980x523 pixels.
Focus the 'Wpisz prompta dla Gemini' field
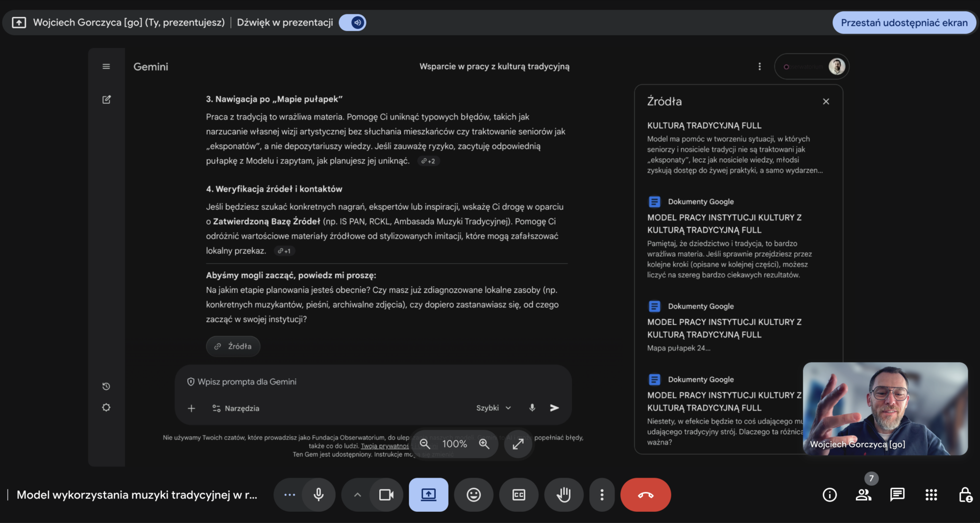click(x=373, y=382)
